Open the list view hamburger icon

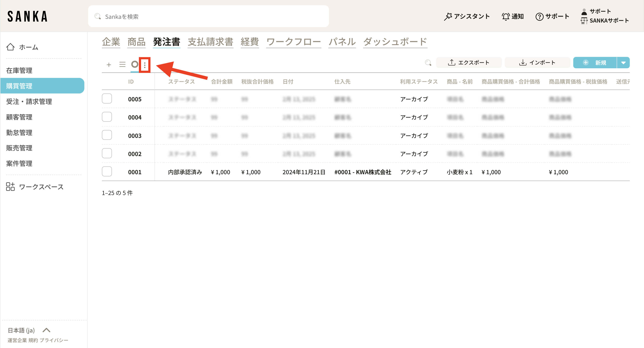[122, 65]
